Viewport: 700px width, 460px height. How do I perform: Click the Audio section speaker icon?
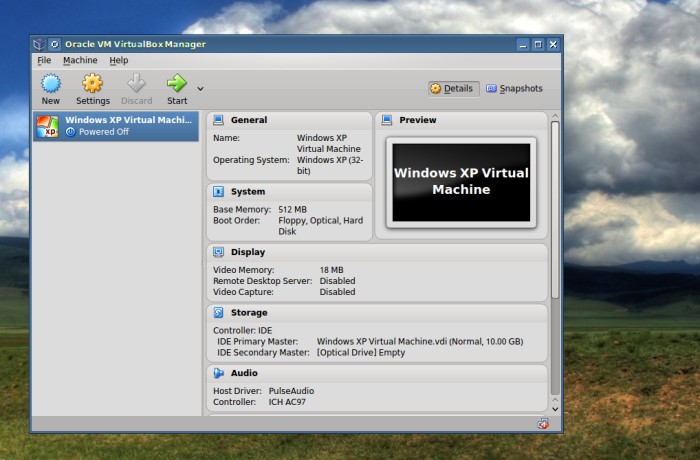click(218, 373)
